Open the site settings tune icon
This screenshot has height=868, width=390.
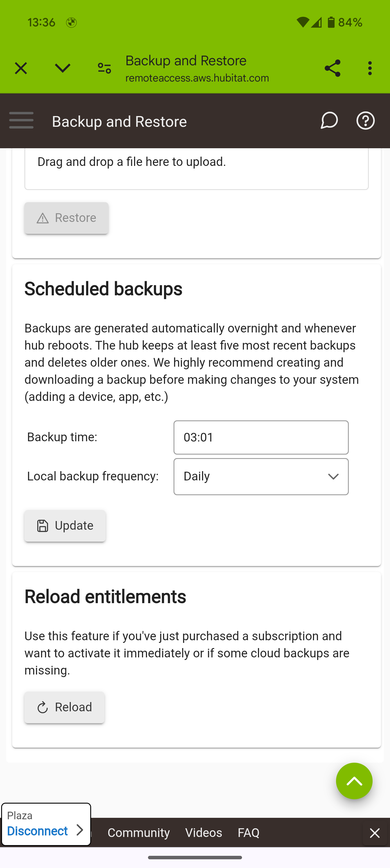104,68
